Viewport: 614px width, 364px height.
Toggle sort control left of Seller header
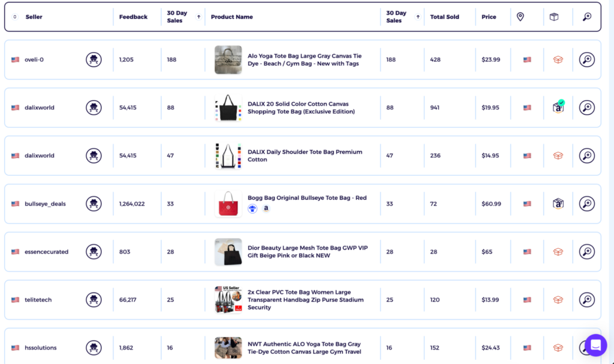[x=15, y=17]
